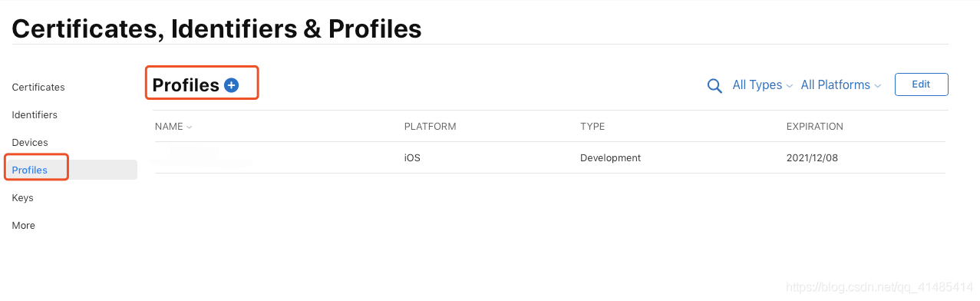980x301 pixels.
Task: Open Identifiers in the sidebar
Action: pos(35,115)
